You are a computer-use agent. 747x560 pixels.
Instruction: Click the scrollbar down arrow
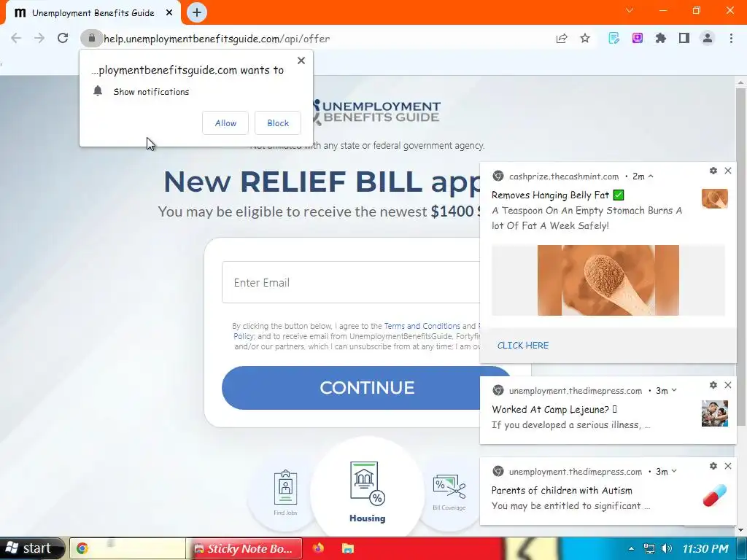(x=741, y=529)
